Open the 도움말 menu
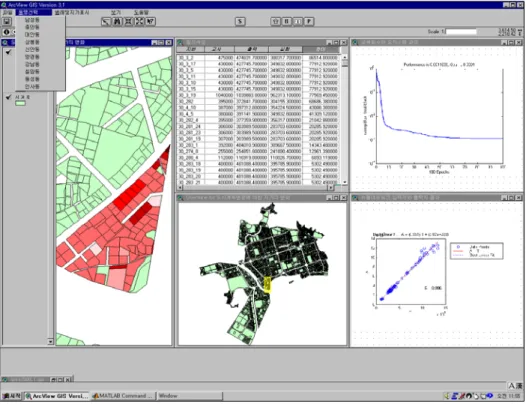Viewport: 526px width, 404px height. click(141, 12)
